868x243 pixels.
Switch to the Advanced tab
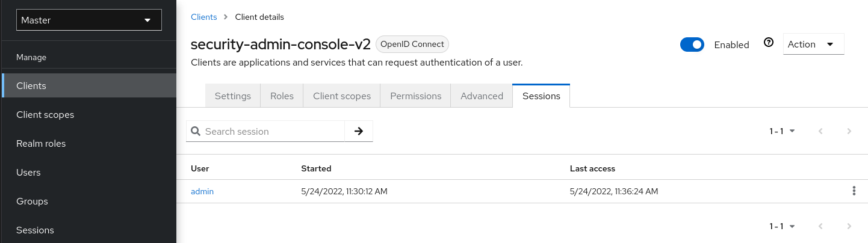coord(482,96)
